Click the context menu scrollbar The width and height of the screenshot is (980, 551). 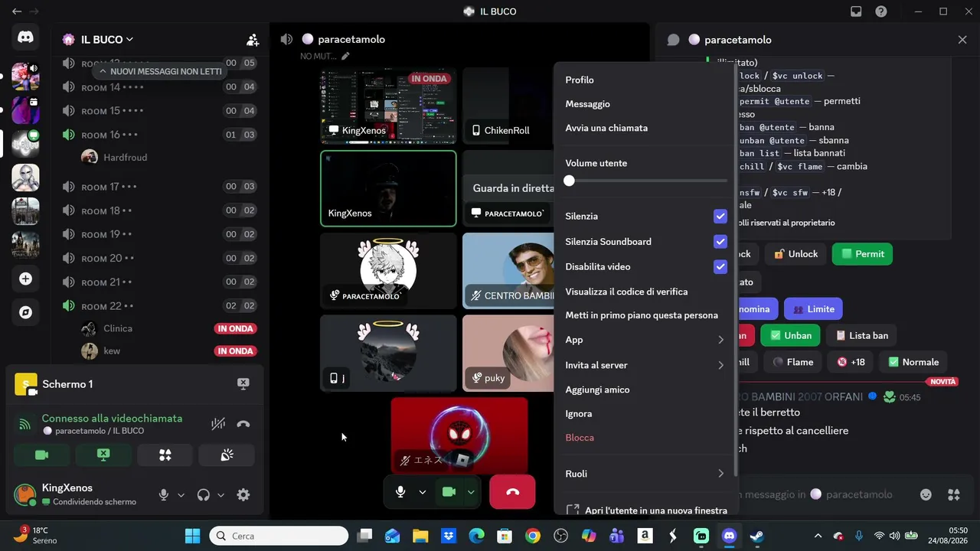point(735,268)
